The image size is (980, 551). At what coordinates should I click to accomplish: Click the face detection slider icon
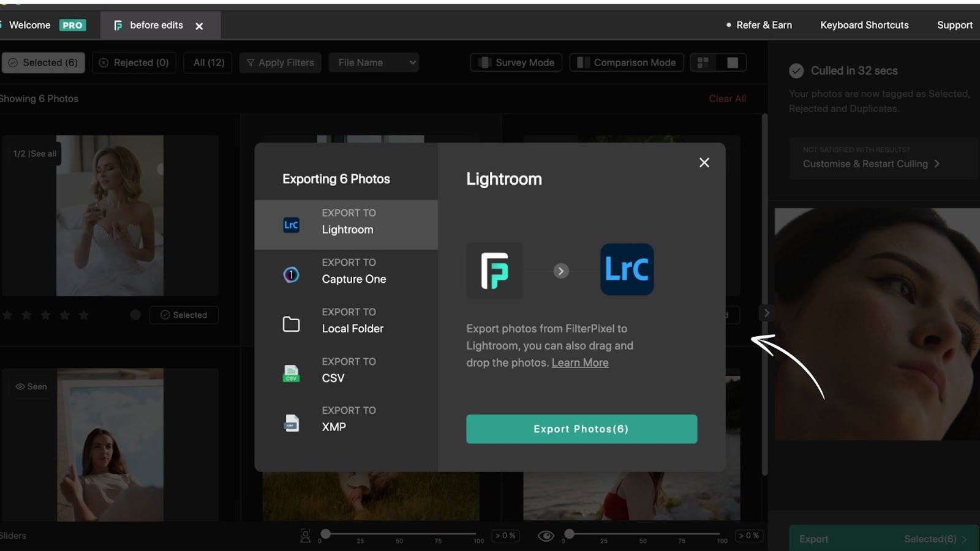[x=305, y=536]
